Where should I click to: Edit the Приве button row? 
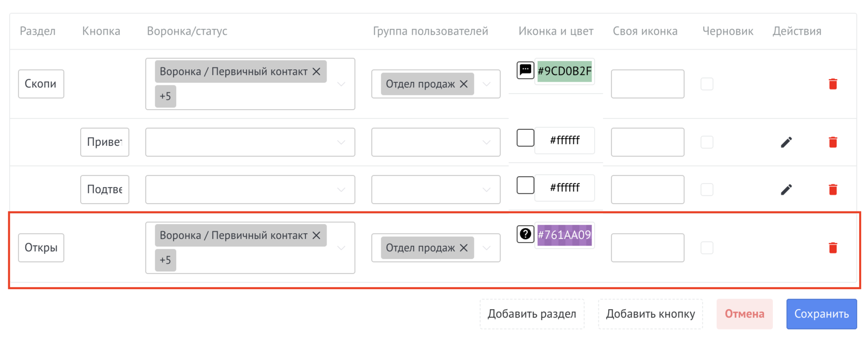point(786,142)
